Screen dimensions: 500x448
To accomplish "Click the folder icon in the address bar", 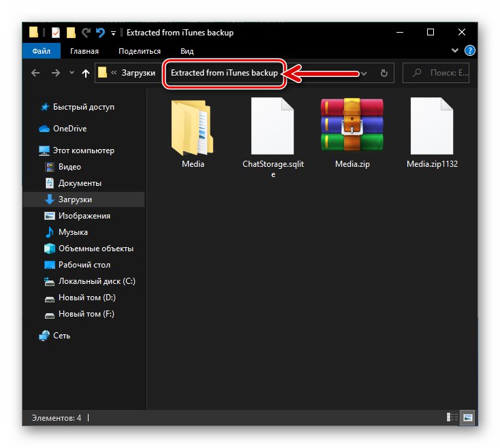I will [102, 72].
